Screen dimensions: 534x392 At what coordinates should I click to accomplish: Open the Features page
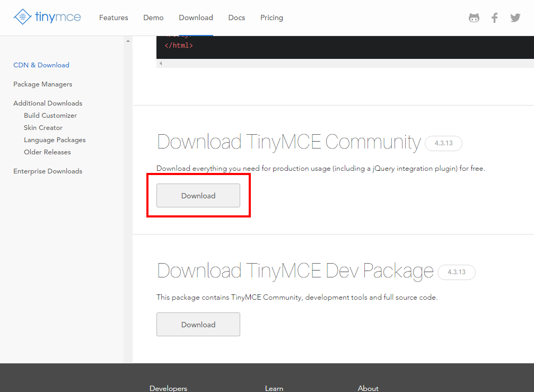(113, 18)
